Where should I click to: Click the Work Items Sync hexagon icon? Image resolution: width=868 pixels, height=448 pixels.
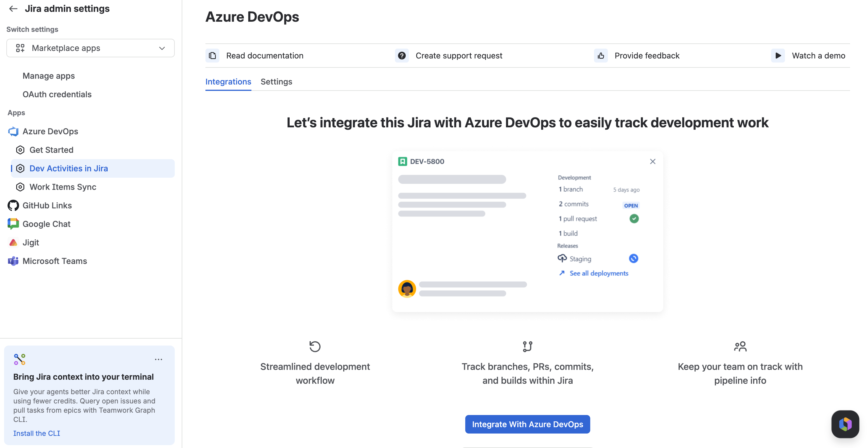(20, 187)
